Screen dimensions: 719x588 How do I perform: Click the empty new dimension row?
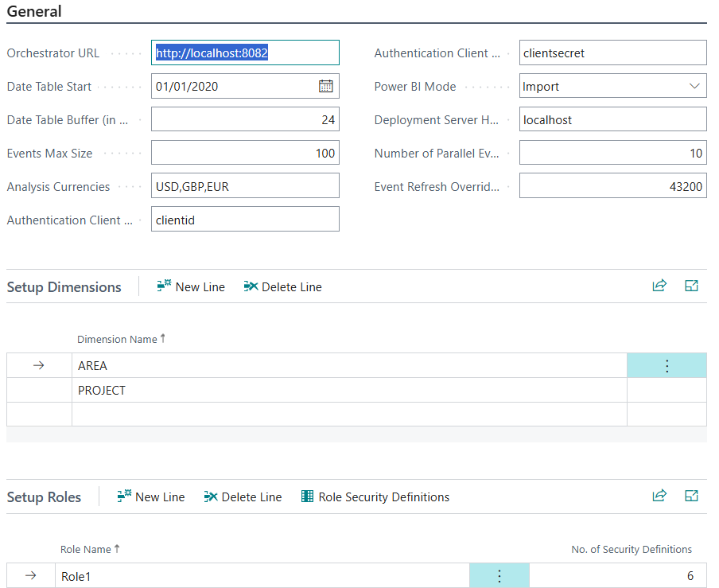click(x=349, y=415)
